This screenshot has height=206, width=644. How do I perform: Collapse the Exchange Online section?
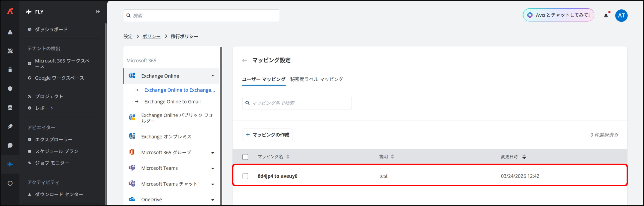tap(213, 76)
